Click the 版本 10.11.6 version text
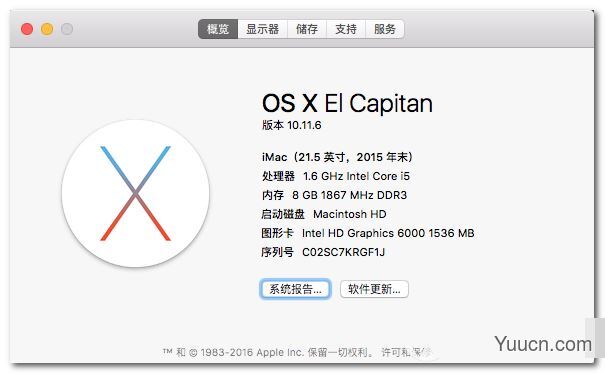Screen dimensions: 605x374 [x=292, y=125]
